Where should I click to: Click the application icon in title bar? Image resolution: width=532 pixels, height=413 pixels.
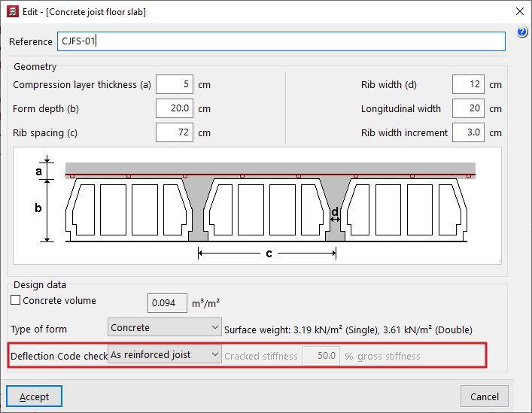11,11
